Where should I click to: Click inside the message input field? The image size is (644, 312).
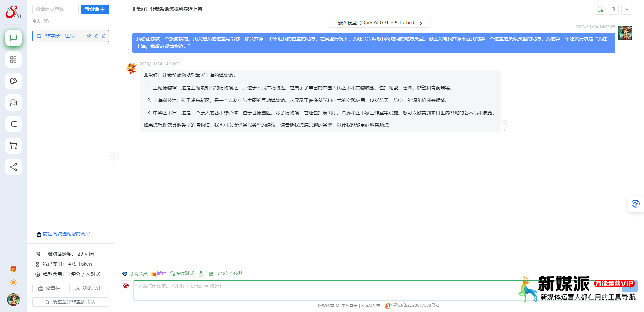coord(303,286)
